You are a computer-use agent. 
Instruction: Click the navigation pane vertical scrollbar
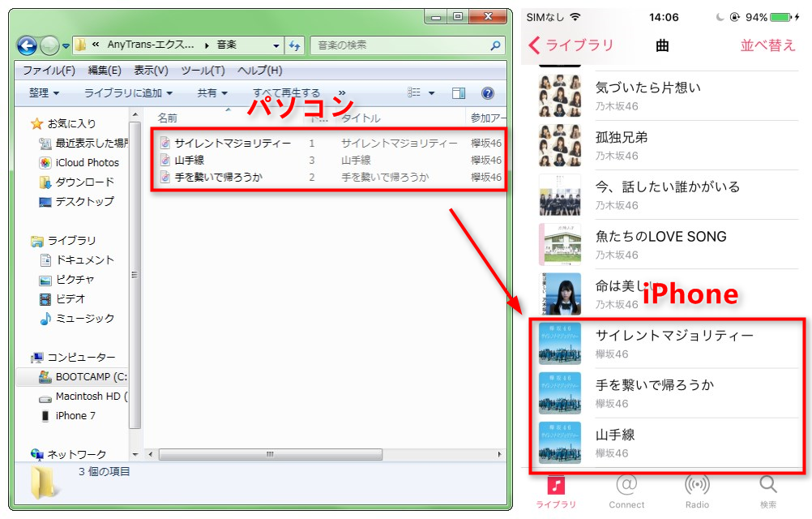click(135, 275)
